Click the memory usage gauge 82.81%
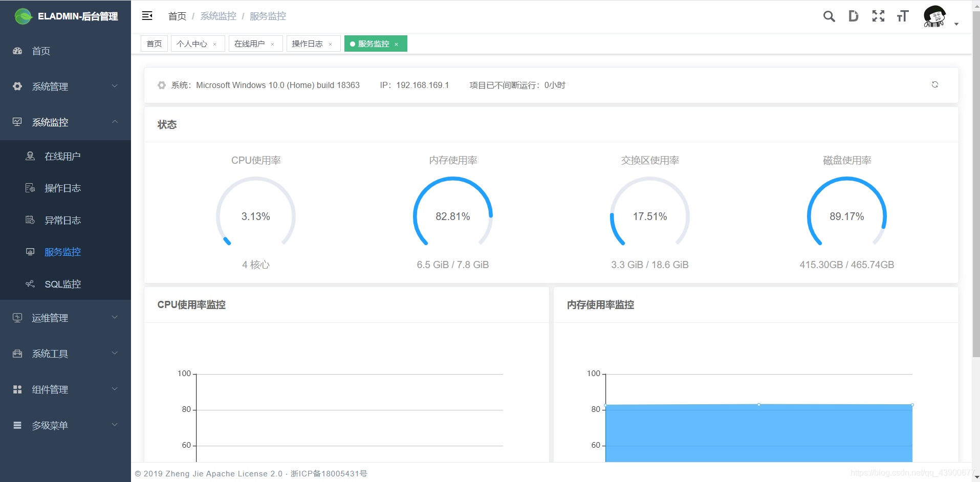Image resolution: width=980 pixels, height=482 pixels. [453, 212]
